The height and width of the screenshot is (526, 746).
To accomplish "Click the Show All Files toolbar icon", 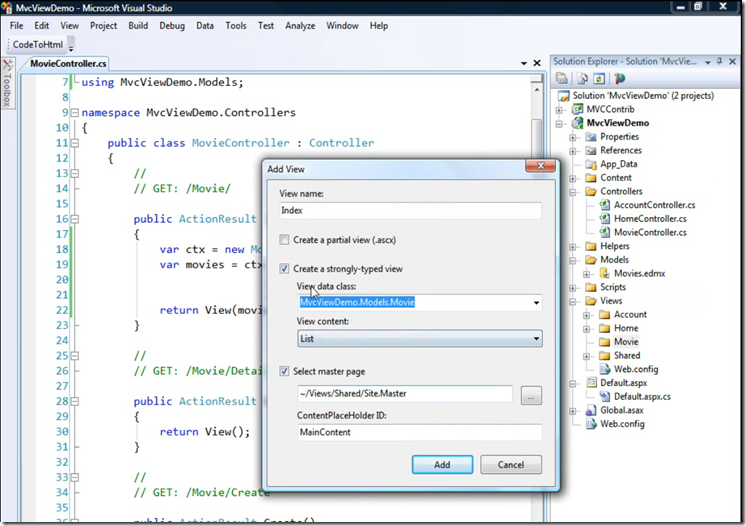I will [582, 78].
